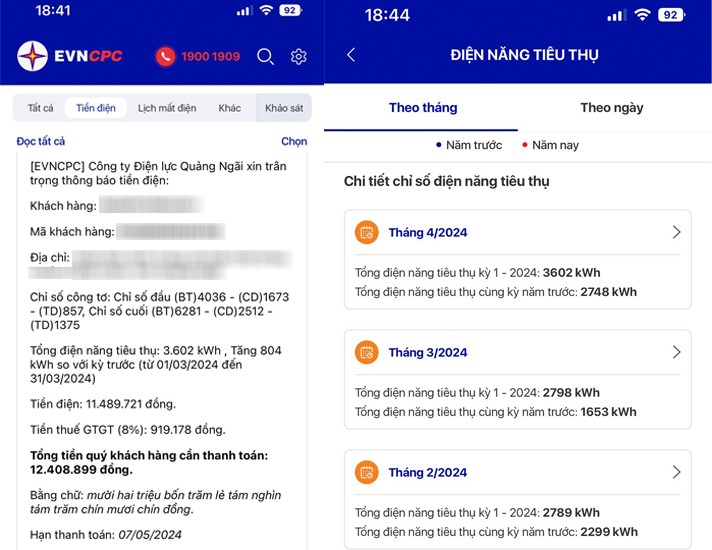This screenshot has width=712, height=550.
Task: Select the Khác filter
Action: tap(230, 108)
